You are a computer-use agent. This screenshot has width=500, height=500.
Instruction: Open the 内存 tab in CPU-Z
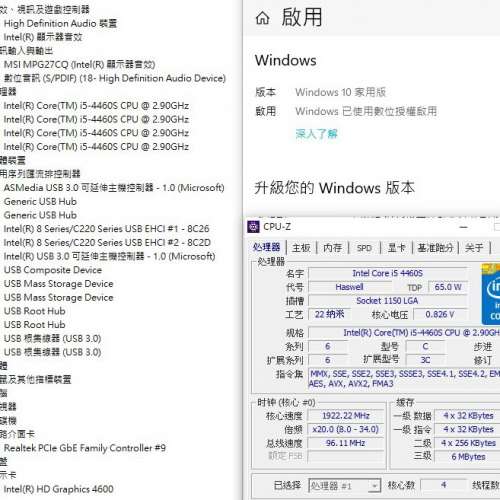pyautogui.click(x=332, y=248)
